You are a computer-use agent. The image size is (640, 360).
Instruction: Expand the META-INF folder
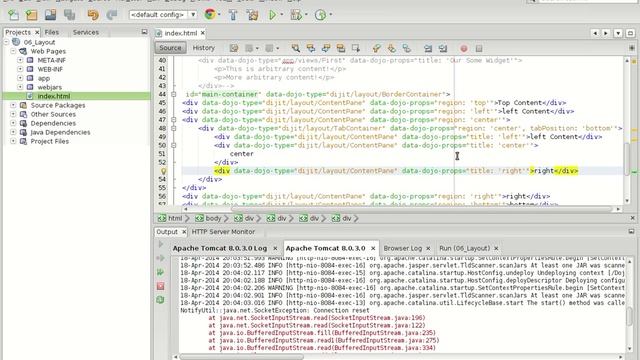click(x=20, y=60)
